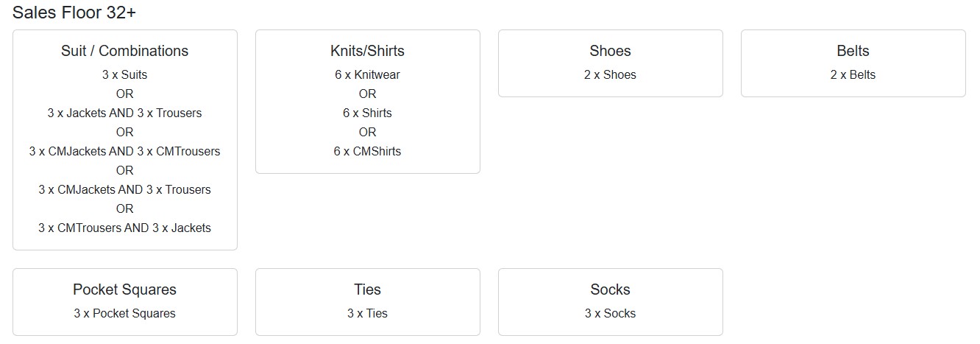The width and height of the screenshot is (980, 344).
Task: Click the Shoes card title
Action: (x=610, y=51)
